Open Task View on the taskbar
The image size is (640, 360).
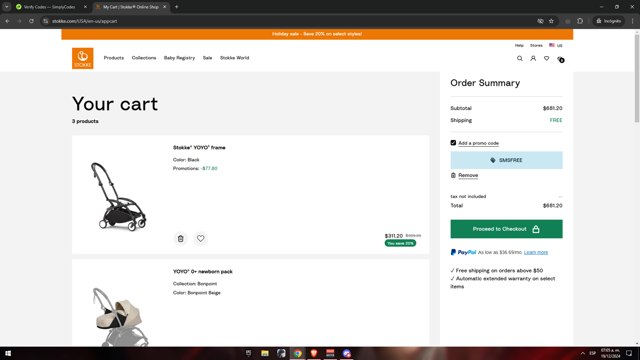point(249,353)
